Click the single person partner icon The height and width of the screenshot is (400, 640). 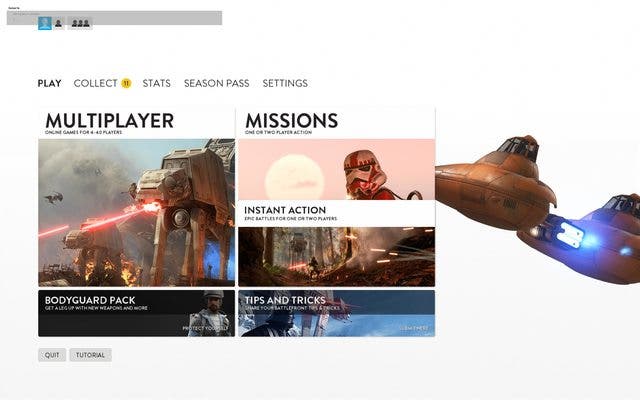coord(58,23)
